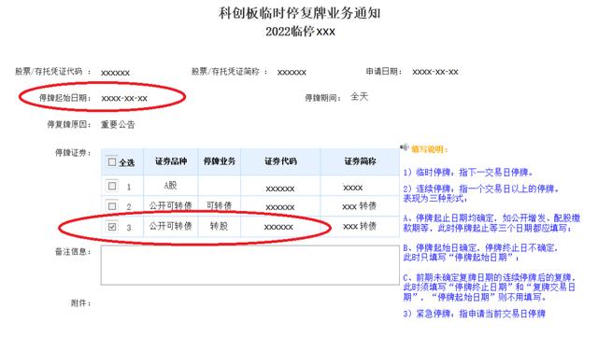Tick the checkbox for row 1 A股
This screenshot has width=598, height=364.
[112, 186]
